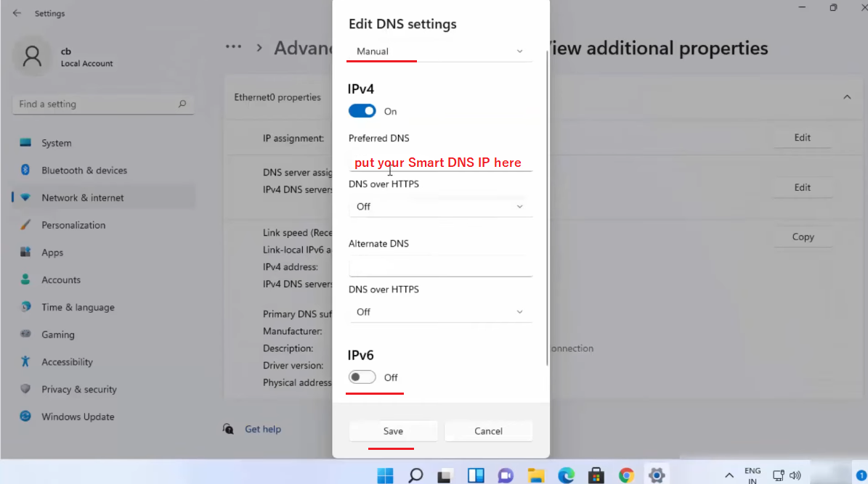Expand Alternate DNS over HTTPS dropdown

pyautogui.click(x=441, y=312)
